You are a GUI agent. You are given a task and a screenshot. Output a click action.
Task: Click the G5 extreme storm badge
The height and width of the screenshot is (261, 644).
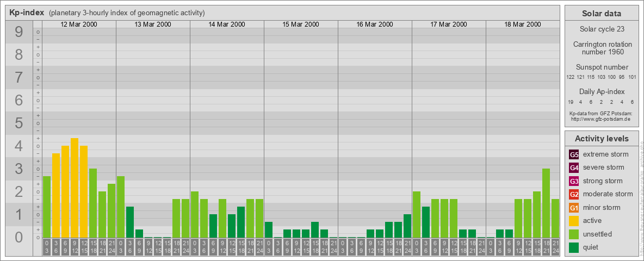click(x=574, y=155)
